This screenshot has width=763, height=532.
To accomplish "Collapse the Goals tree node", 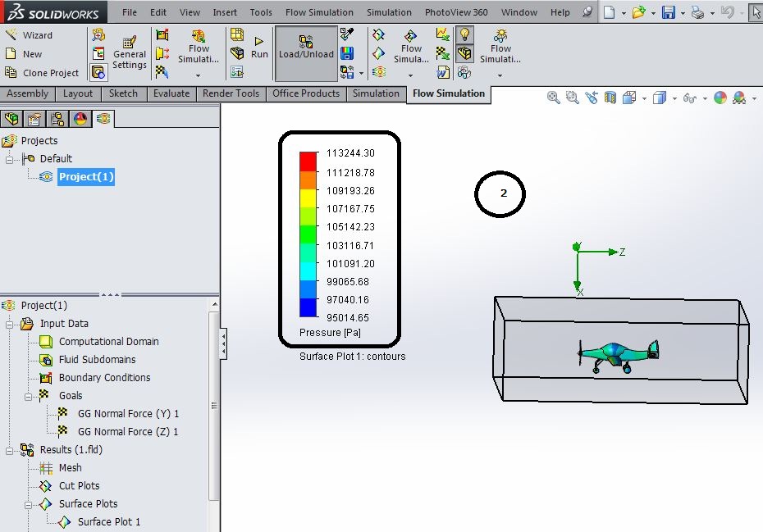I will click(x=28, y=396).
